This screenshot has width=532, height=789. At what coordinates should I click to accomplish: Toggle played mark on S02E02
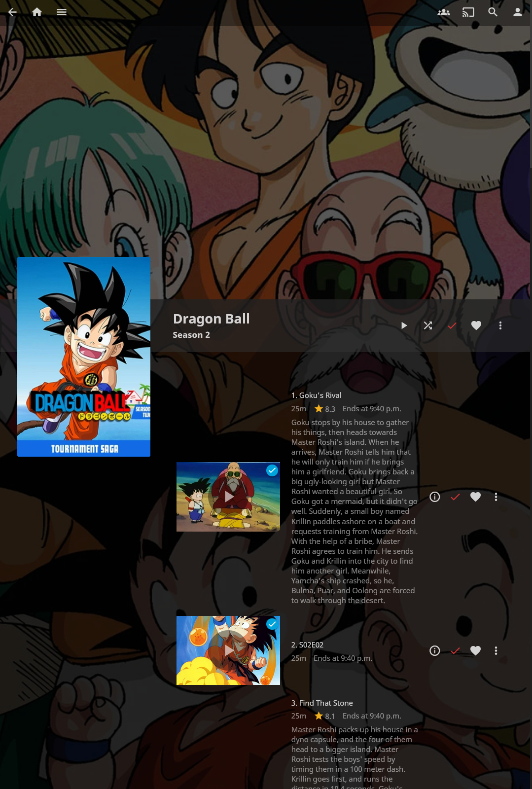coord(455,651)
